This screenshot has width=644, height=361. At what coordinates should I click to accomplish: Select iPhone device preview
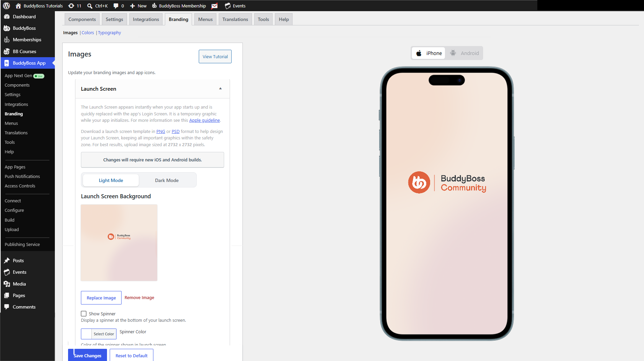click(429, 53)
